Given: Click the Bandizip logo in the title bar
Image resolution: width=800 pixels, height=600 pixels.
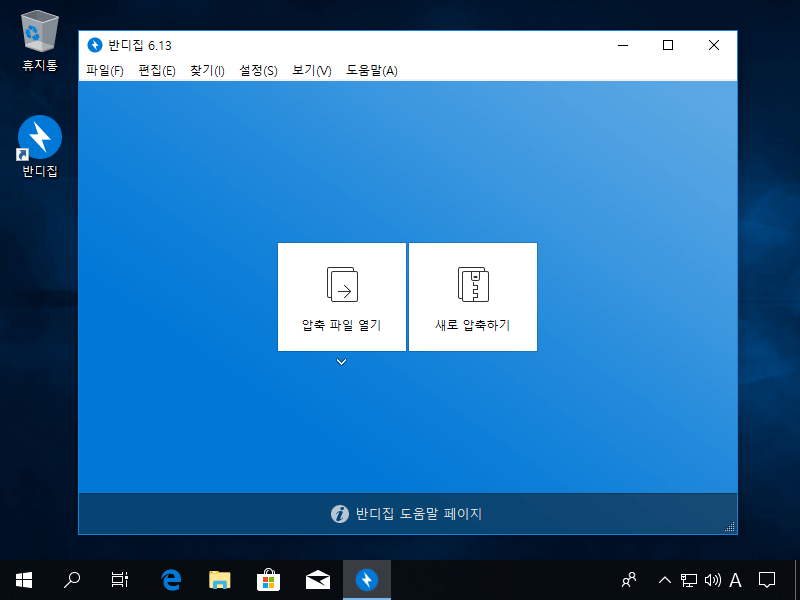Looking at the screenshot, I should coord(95,45).
